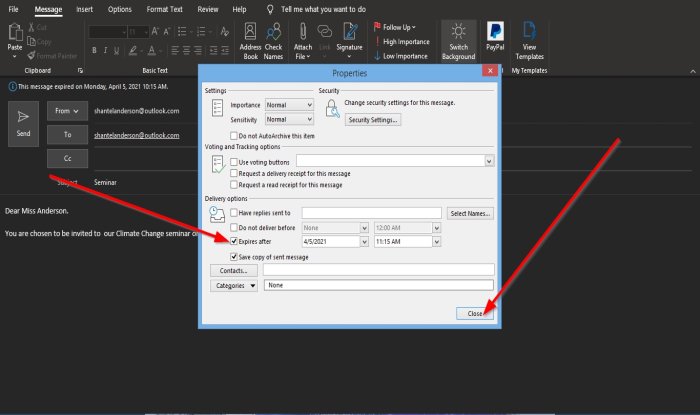Switch to the Options tab
700x415 pixels.
click(120, 9)
